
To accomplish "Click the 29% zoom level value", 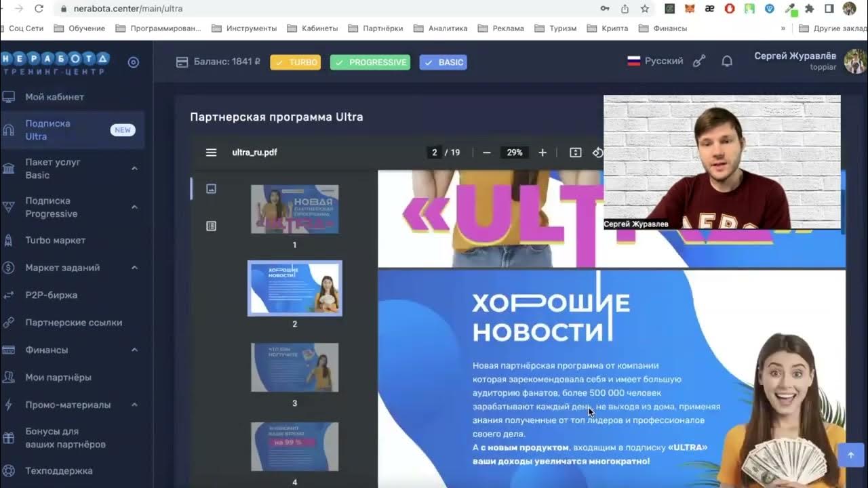I will (515, 152).
